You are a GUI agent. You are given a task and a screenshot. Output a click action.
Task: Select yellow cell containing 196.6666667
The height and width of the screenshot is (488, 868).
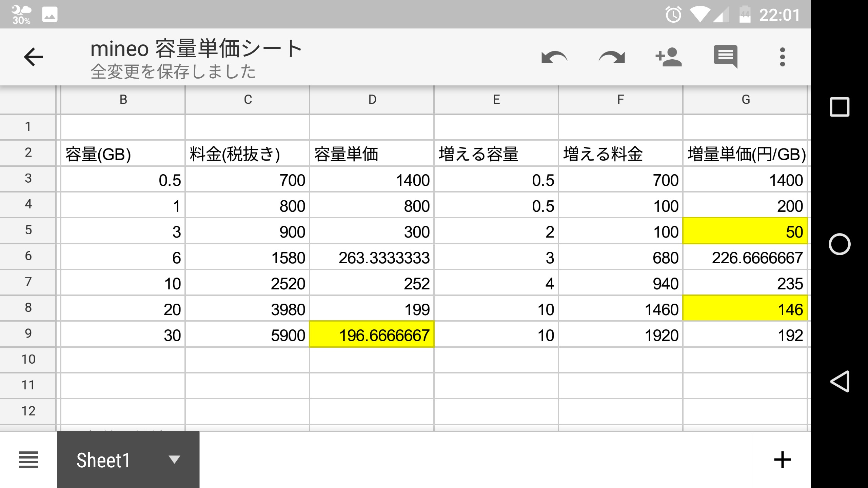(372, 335)
